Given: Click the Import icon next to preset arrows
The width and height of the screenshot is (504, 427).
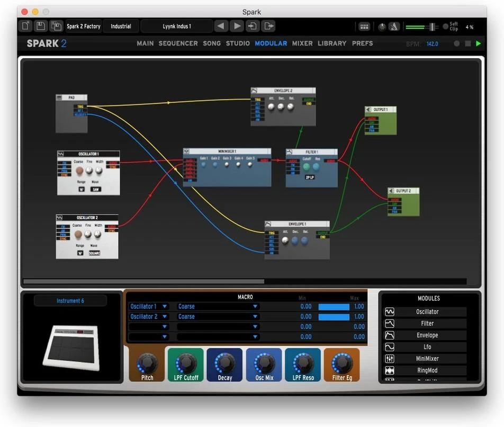Looking at the screenshot, I should [x=253, y=26].
